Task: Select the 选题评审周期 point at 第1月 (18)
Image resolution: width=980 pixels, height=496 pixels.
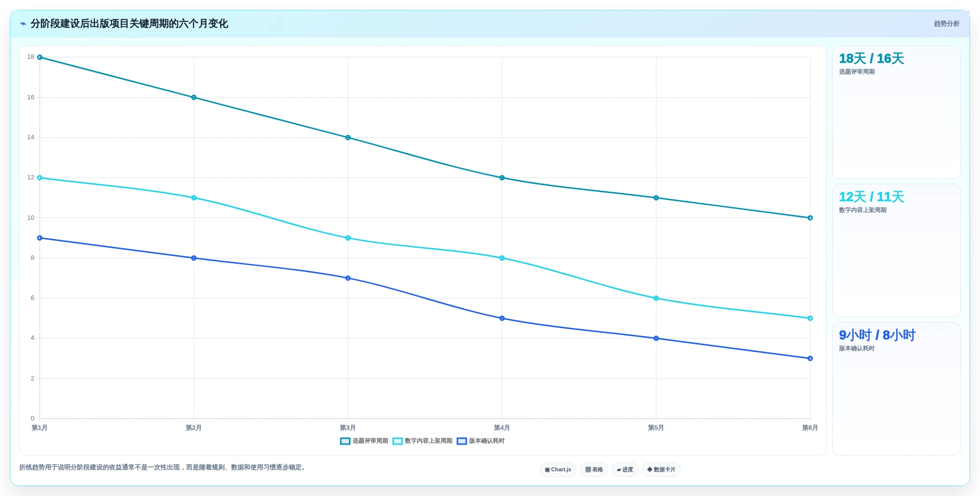Action: pos(40,57)
